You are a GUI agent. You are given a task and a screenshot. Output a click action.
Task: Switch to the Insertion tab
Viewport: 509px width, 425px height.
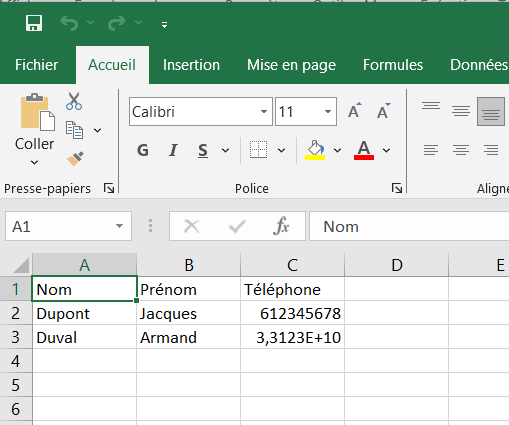pos(191,65)
